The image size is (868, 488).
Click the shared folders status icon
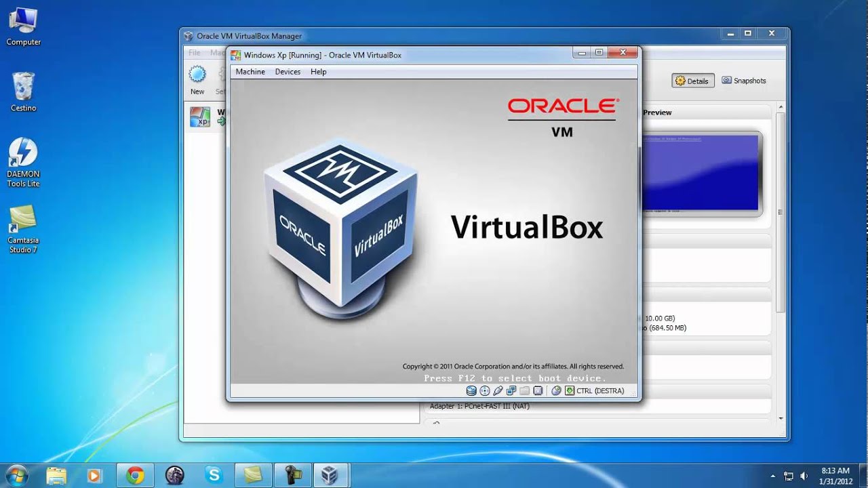pos(524,390)
